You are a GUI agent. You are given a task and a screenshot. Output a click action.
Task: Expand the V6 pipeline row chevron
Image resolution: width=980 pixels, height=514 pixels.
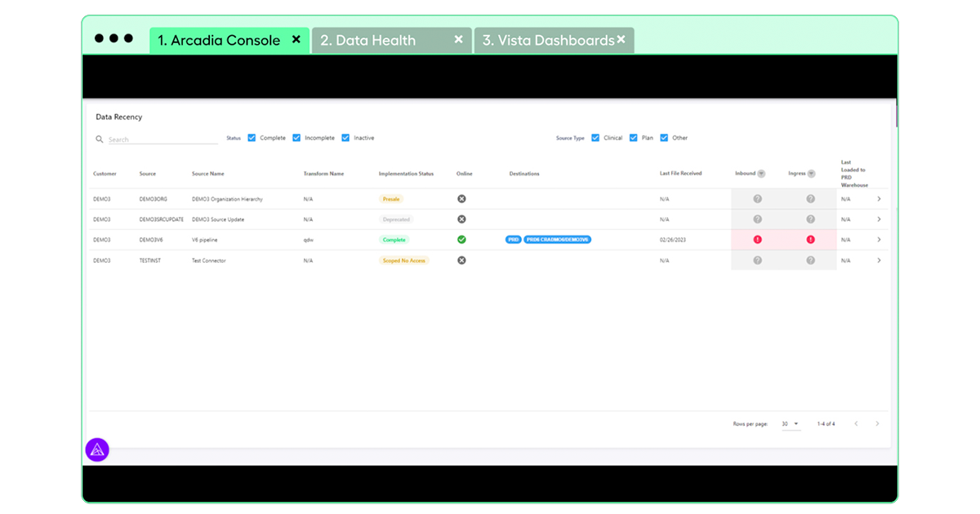(879, 240)
